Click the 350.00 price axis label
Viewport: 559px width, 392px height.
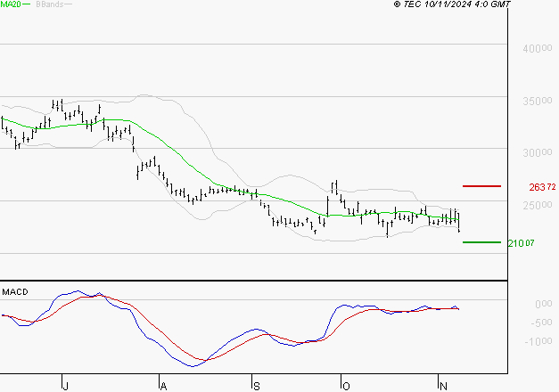pos(538,101)
